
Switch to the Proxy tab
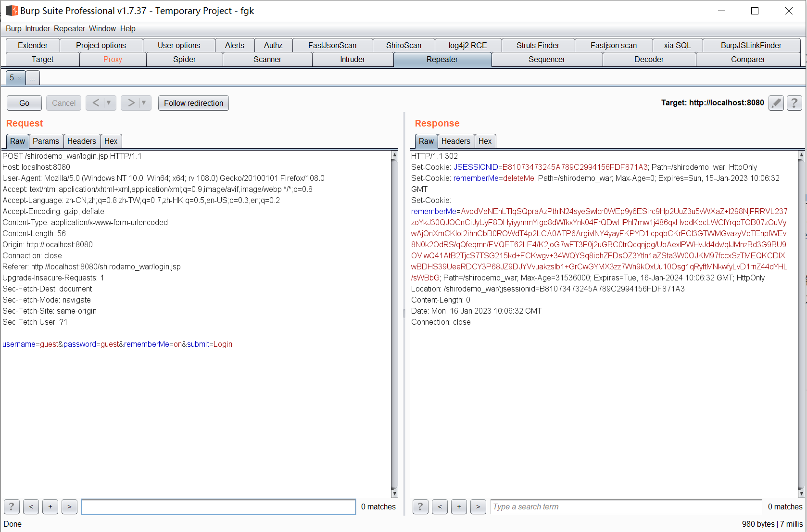tap(113, 59)
